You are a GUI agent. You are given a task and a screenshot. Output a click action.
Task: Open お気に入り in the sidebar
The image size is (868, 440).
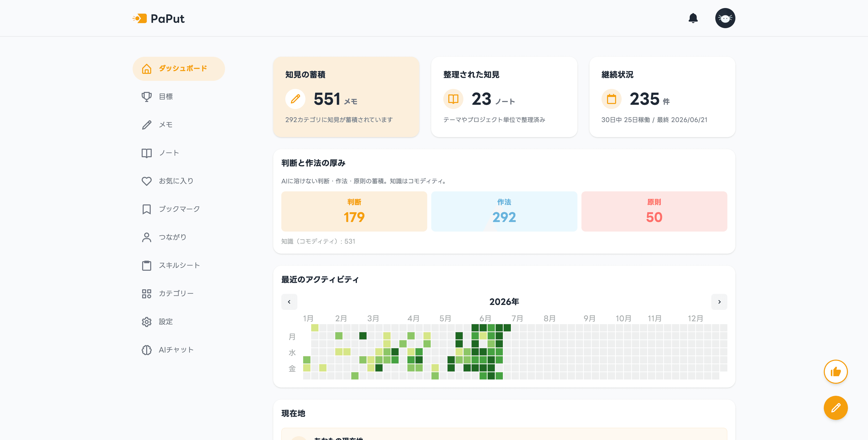(x=179, y=181)
